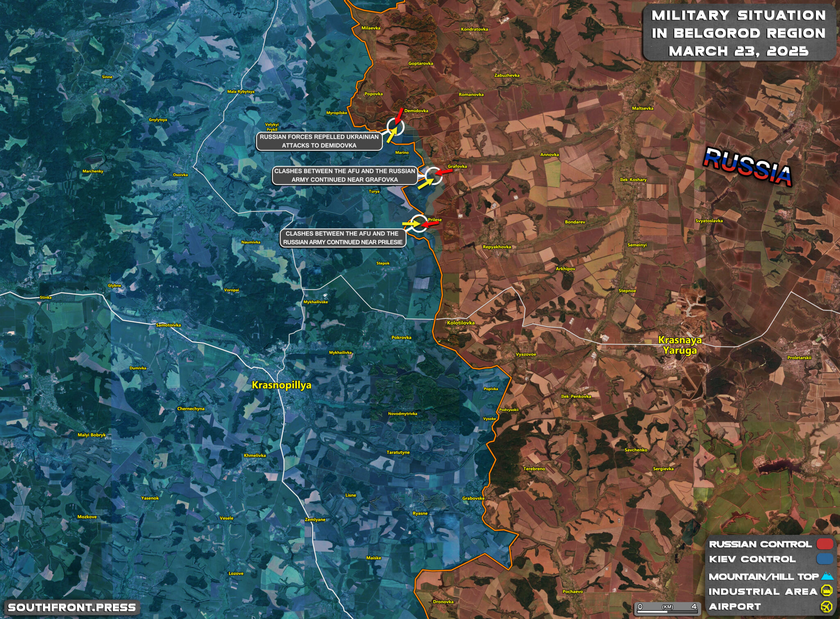This screenshot has height=619, width=840.
Task: Click the Industrial Area factory icon
Action: pyautogui.click(x=826, y=591)
